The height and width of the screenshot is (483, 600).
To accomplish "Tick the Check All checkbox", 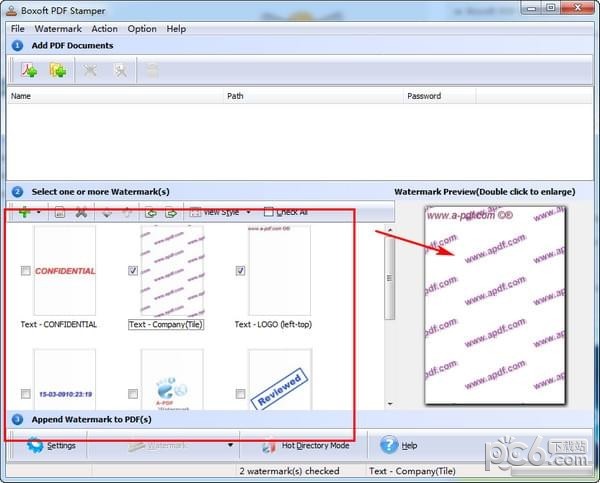I will click(269, 212).
